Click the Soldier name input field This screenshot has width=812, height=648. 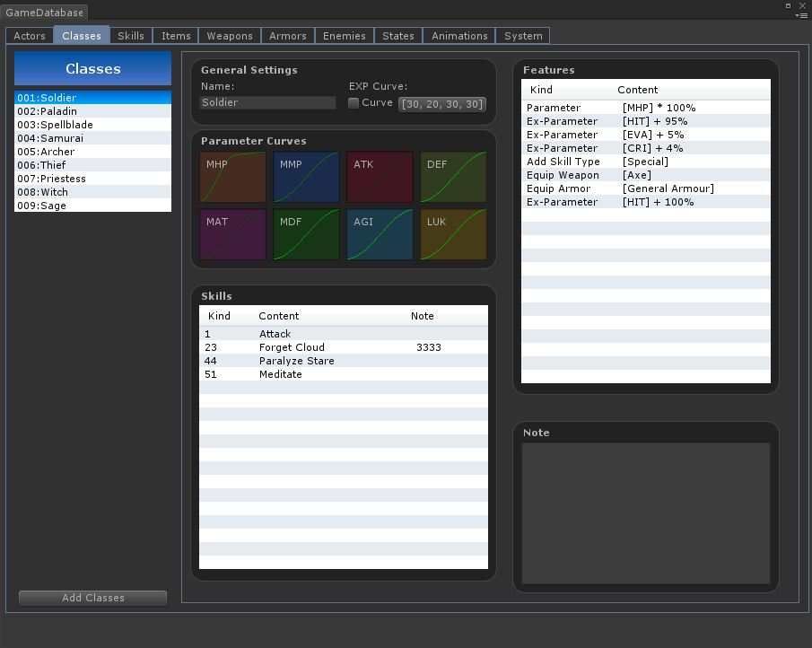(x=267, y=102)
